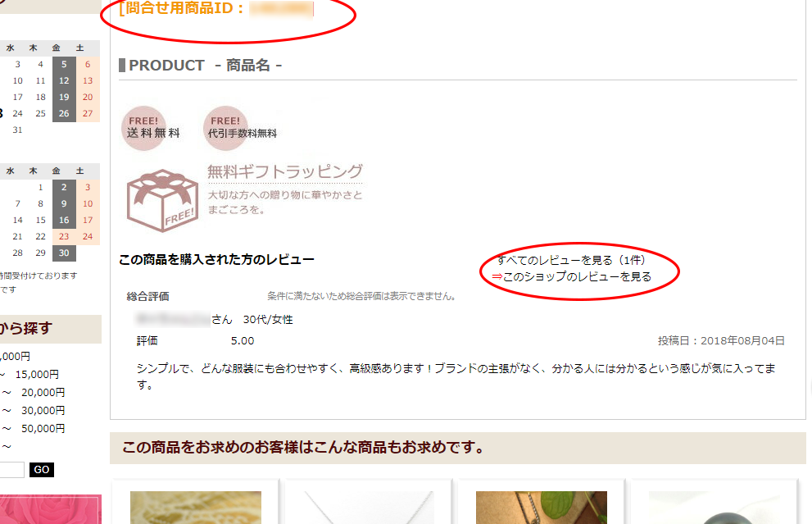
Task: Click the blurred reviewer name before さん
Action: click(x=172, y=319)
